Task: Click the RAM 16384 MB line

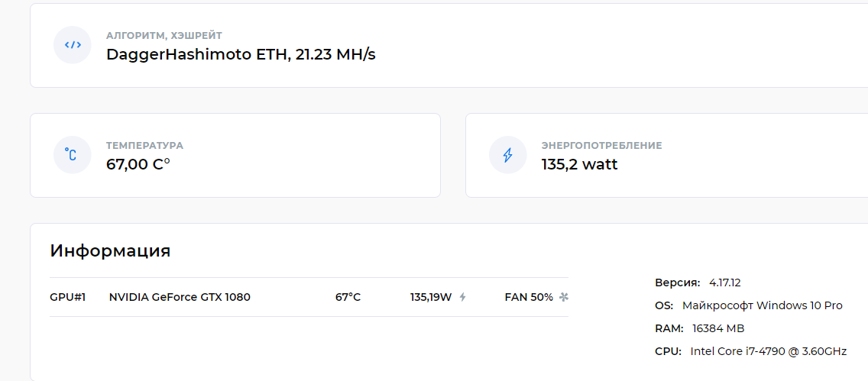Action: coord(700,328)
